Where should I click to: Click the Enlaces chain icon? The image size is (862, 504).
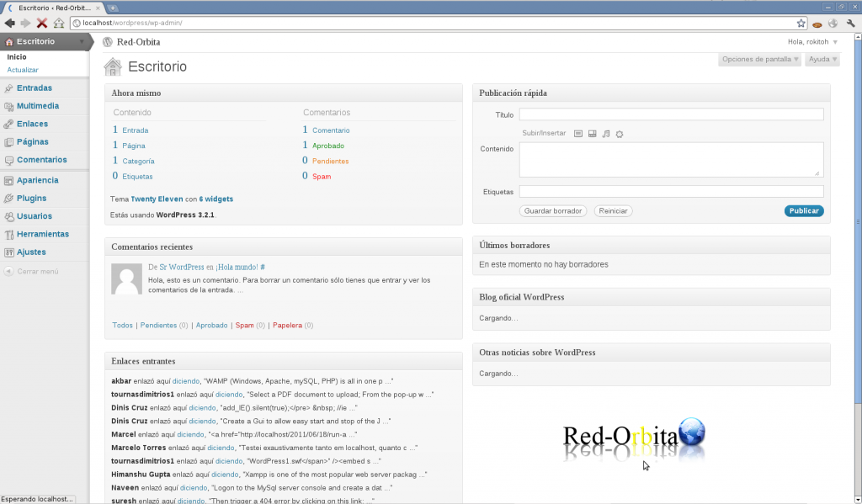click(x=8, y=125)
